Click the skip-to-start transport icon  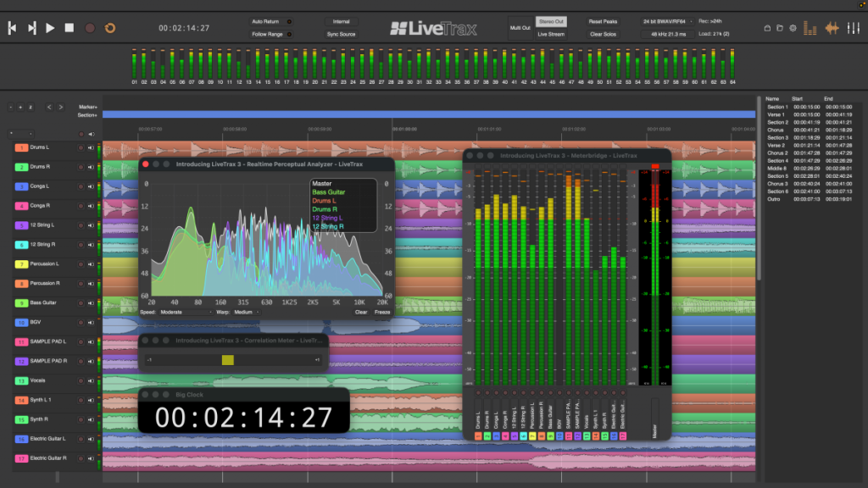click(12, 27)
